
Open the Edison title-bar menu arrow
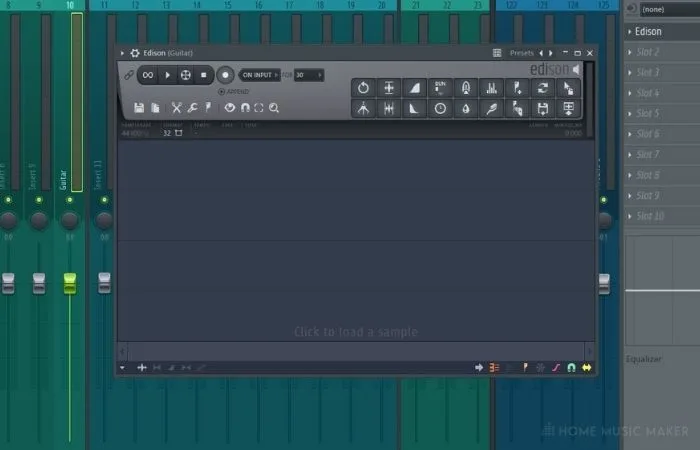(x=122, y=53)
